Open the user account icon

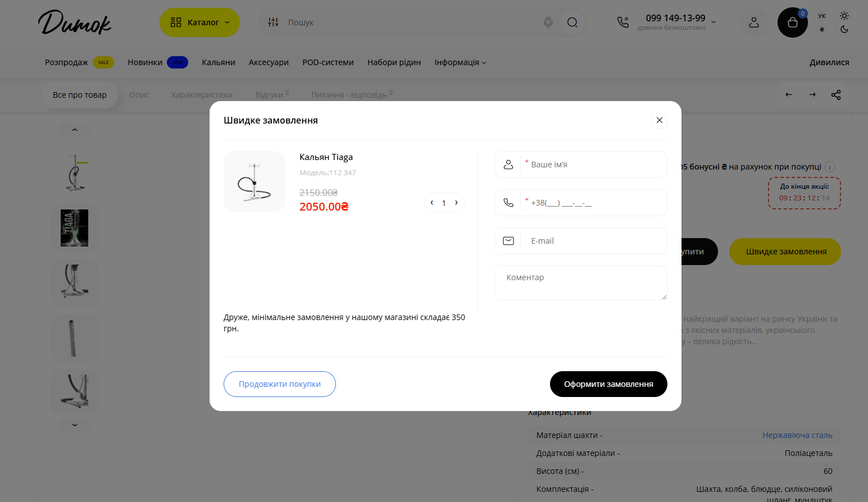click(754, 22)
